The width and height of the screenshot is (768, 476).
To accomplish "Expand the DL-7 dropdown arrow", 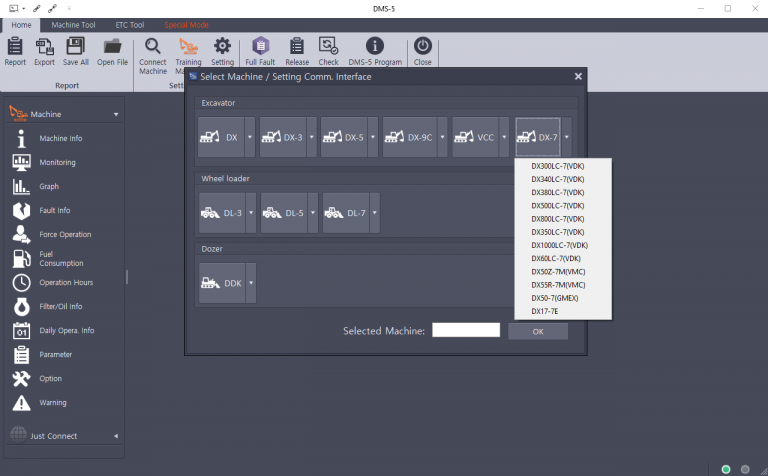I will tap(375, 213).
